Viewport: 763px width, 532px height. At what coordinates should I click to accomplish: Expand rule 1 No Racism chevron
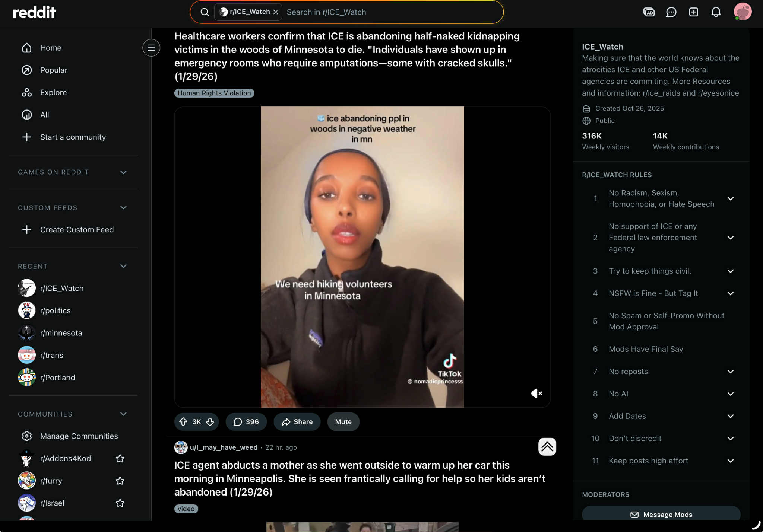pos(730,198)
